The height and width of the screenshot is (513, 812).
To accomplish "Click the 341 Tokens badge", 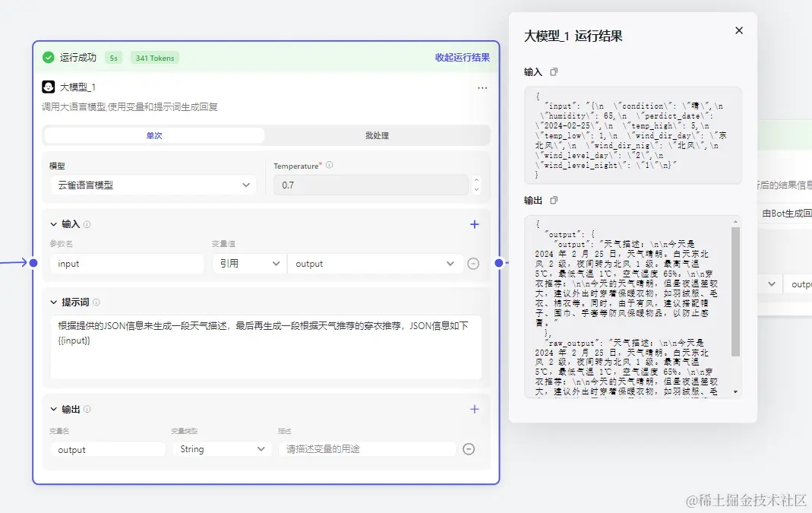I will click(155, 58).
